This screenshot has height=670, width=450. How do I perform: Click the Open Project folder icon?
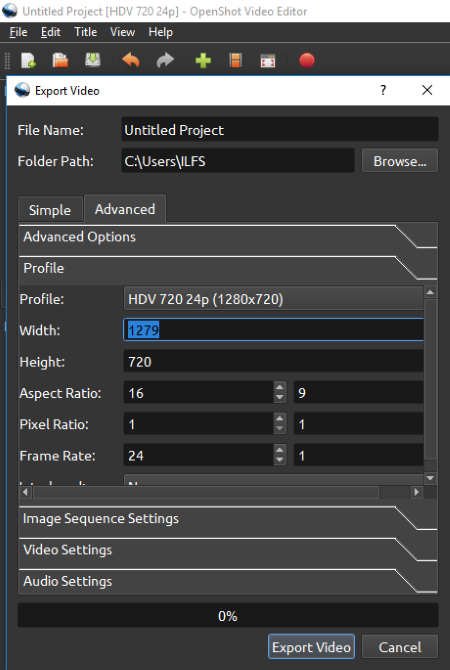[60, 60]
